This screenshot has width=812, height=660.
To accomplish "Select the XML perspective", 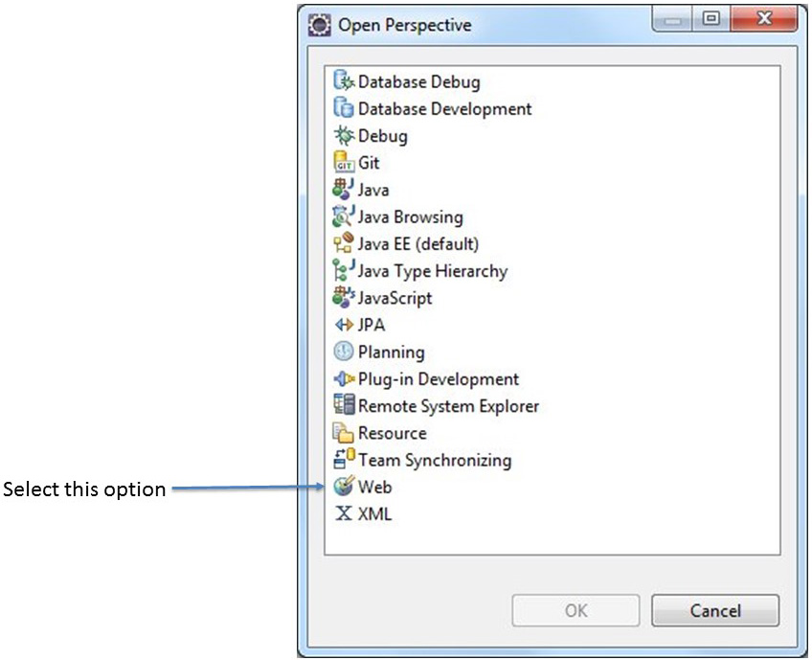I will (374, 513).
